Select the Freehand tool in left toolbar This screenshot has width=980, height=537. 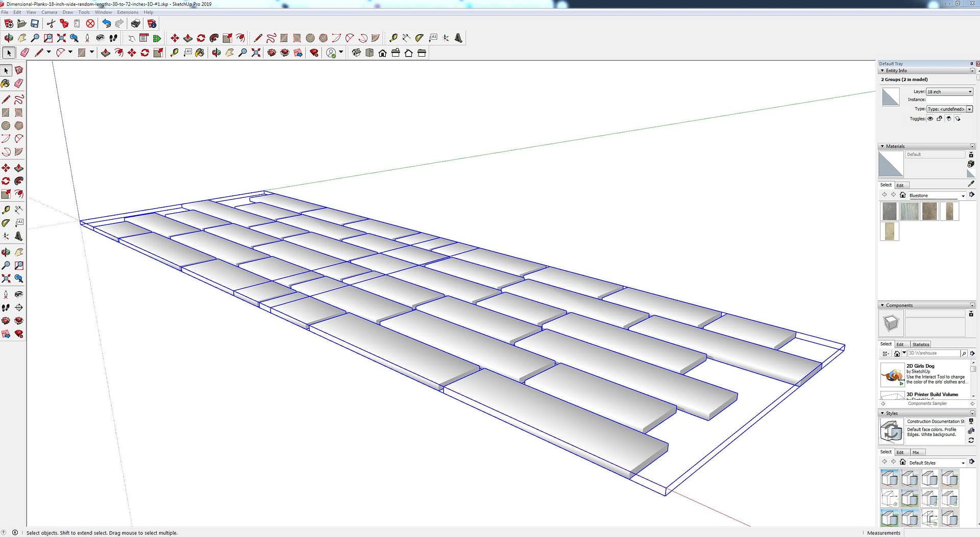[19, 99]
